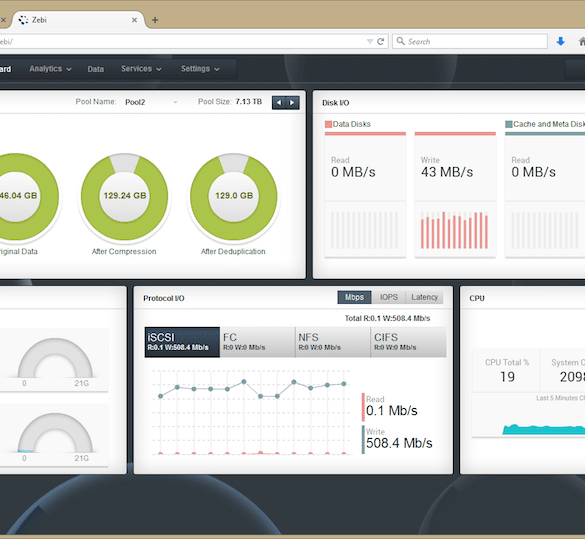Click the Protocol I/O panel title
Viewport: 585px width, 539px height.
tap(164, 298)
